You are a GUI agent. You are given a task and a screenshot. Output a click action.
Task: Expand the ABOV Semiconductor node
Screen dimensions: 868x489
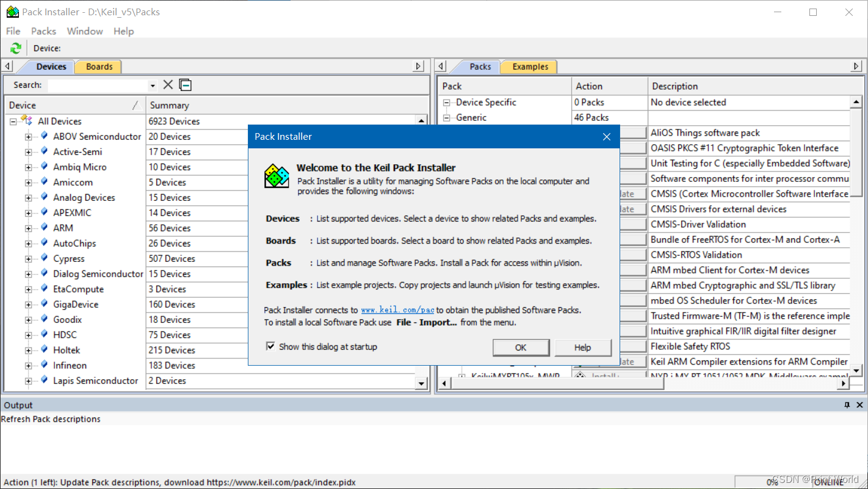coord(29,137)
